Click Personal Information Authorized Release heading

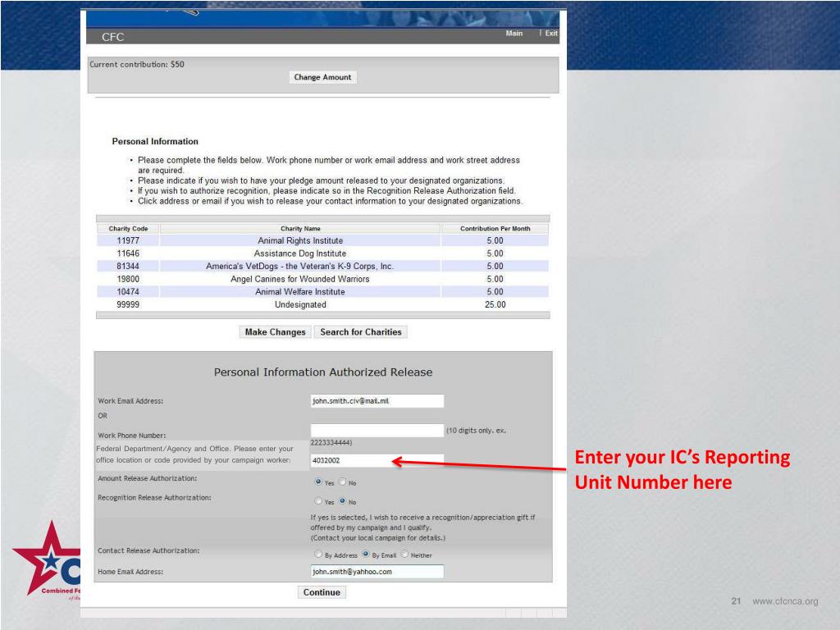coord(323,372)
